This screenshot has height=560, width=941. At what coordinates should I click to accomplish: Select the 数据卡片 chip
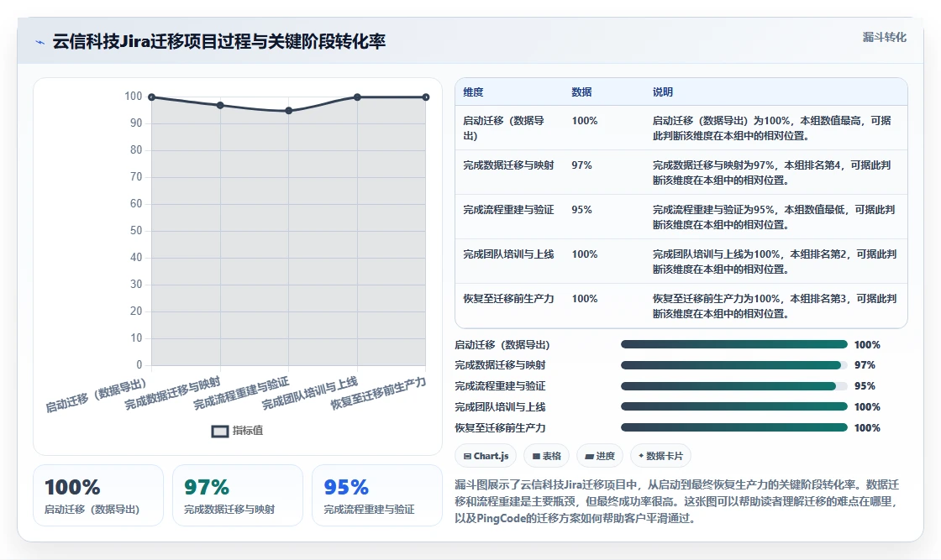point(660,456)
